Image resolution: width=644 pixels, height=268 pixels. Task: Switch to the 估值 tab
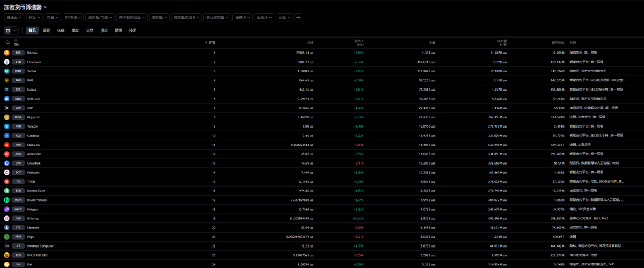tap(61, 31)
